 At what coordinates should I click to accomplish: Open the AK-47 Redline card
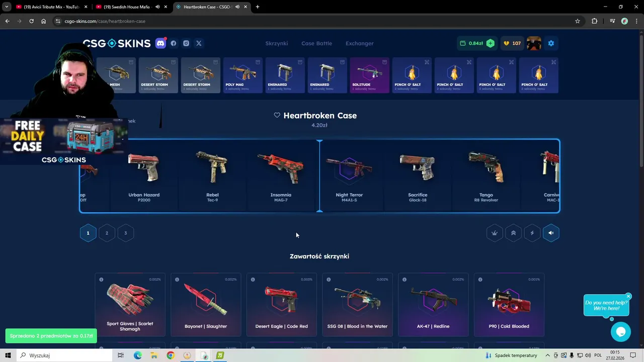(x=433, y=304)
